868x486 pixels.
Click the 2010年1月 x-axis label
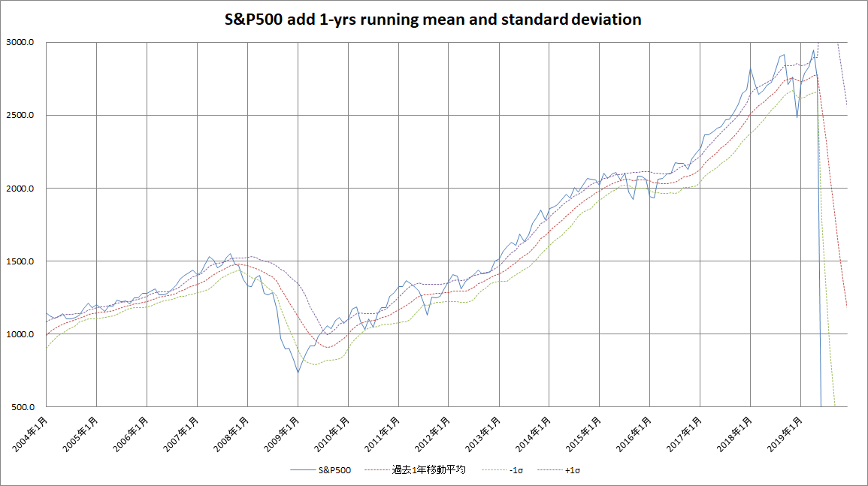[x=333, y=434]
